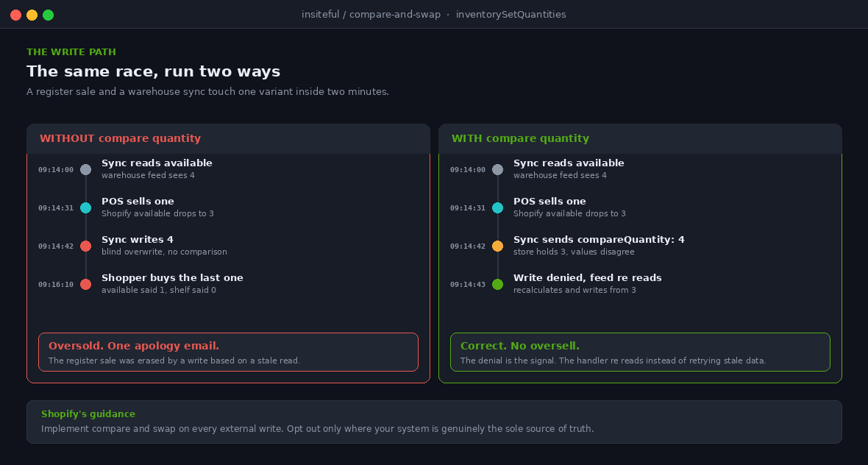
Task: Click timestamp 09:14:43
Action: pyautogui.click(x=468, y=285)
